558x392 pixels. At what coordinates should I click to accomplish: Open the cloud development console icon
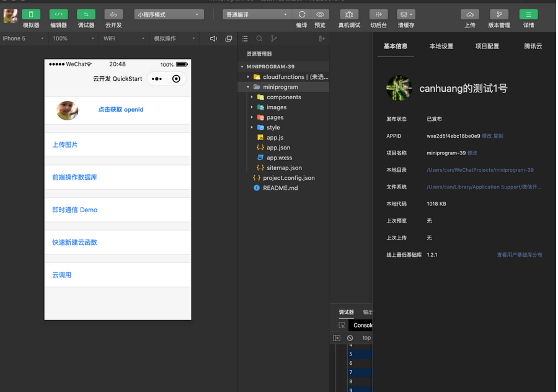tap(113, 14)
